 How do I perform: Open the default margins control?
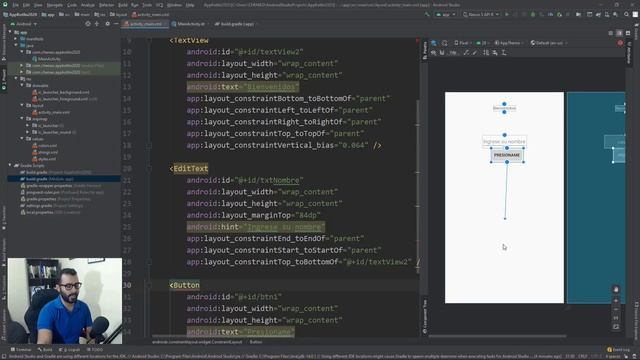(x=453, y=53)
